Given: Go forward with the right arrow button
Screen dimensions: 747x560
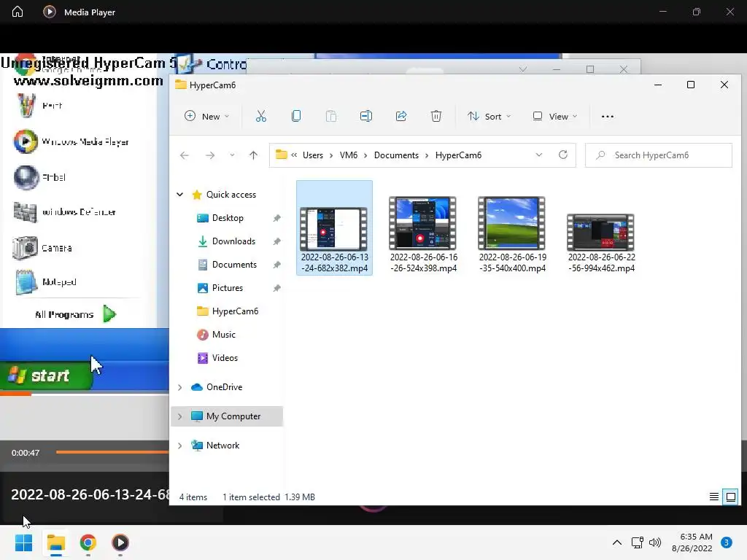Looking at the screenshot, I should click(x=209, y=155).
